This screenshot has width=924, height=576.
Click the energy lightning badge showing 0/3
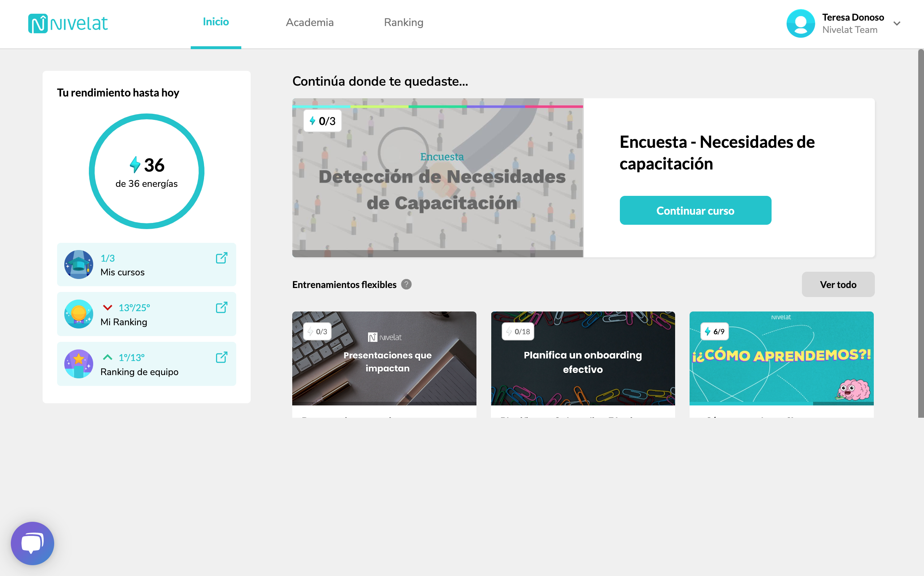click(323, 120)
